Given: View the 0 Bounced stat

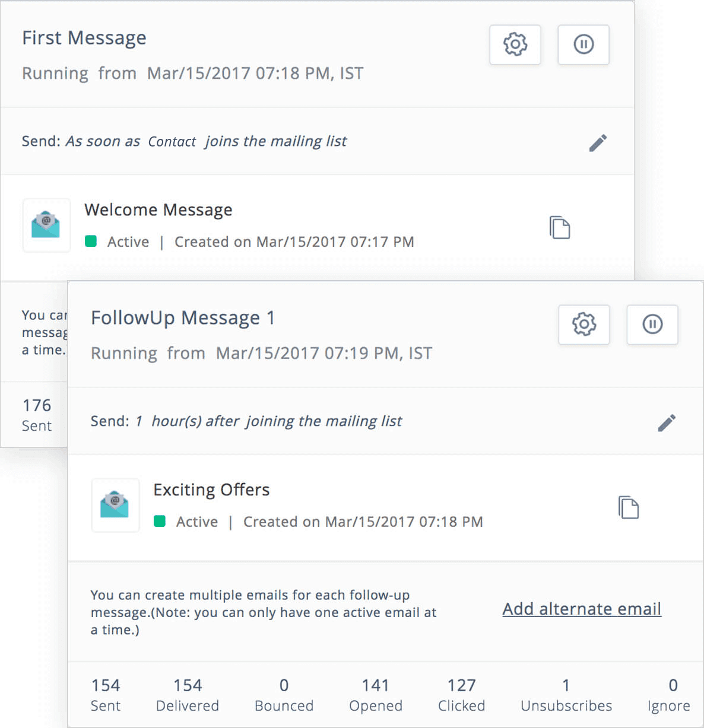Looking at the screenshot, I should click(284, 695).
